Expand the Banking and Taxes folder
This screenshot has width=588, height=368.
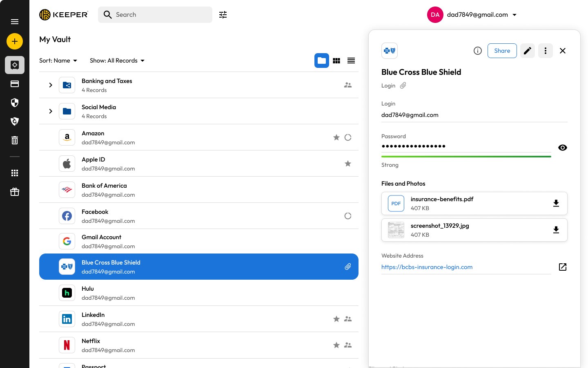tap(51, 85)
